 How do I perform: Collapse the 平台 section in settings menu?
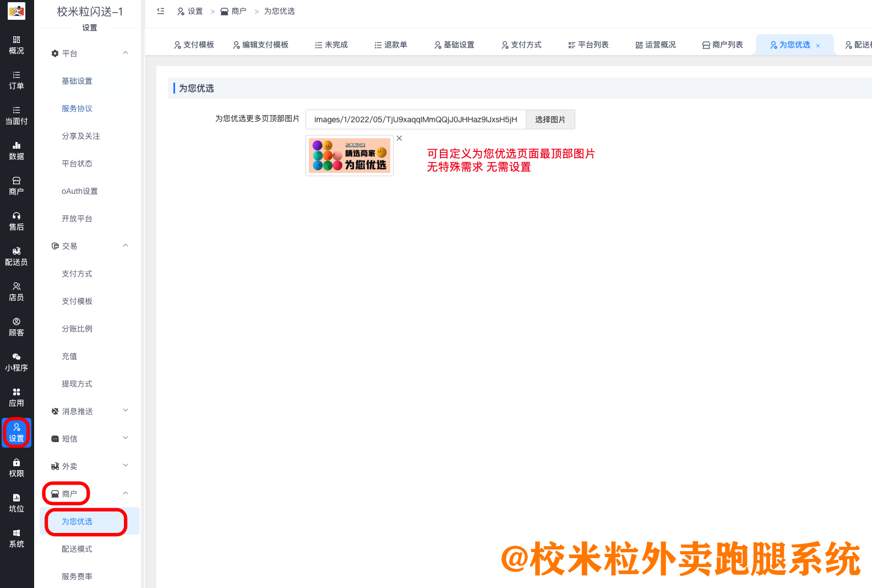(126, 53)
